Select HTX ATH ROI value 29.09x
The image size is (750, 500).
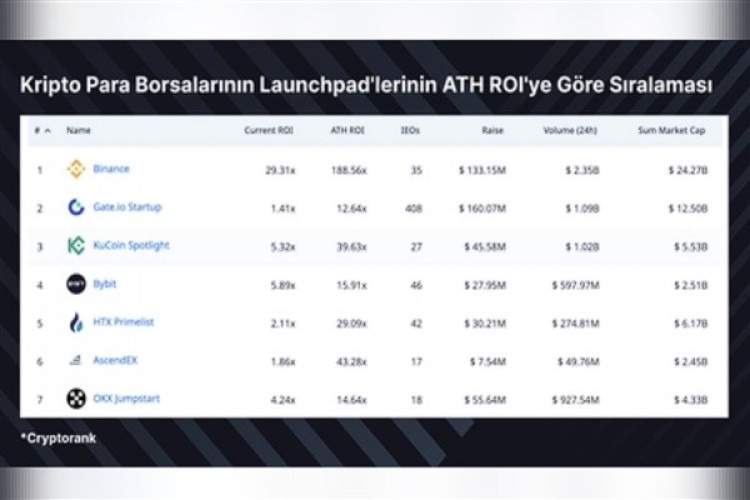pos(352,324)
